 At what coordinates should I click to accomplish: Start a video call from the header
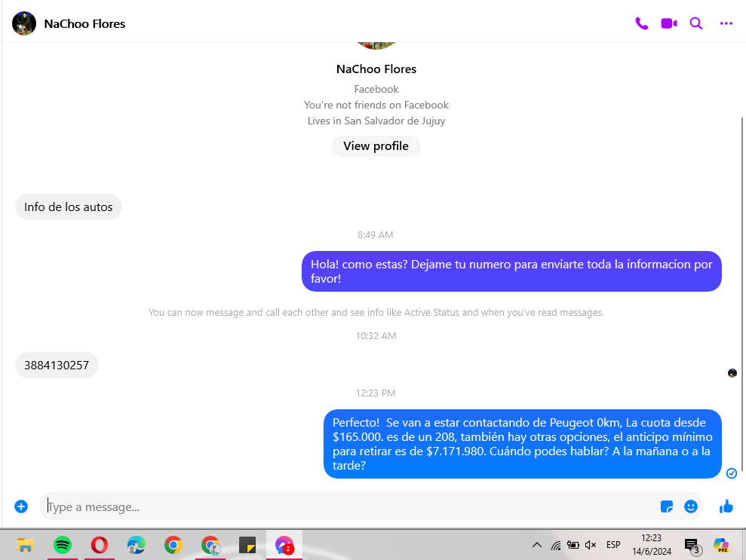(669, 23)
